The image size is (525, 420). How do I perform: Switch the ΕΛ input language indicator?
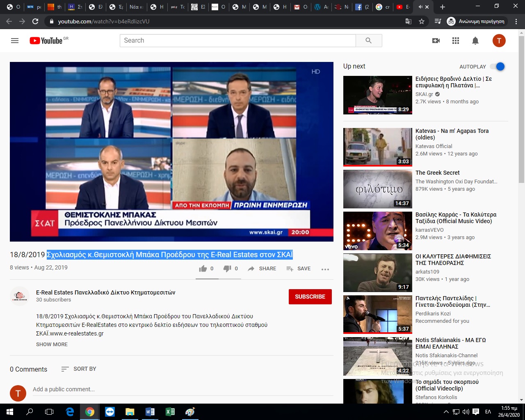(x=488, y=412)
